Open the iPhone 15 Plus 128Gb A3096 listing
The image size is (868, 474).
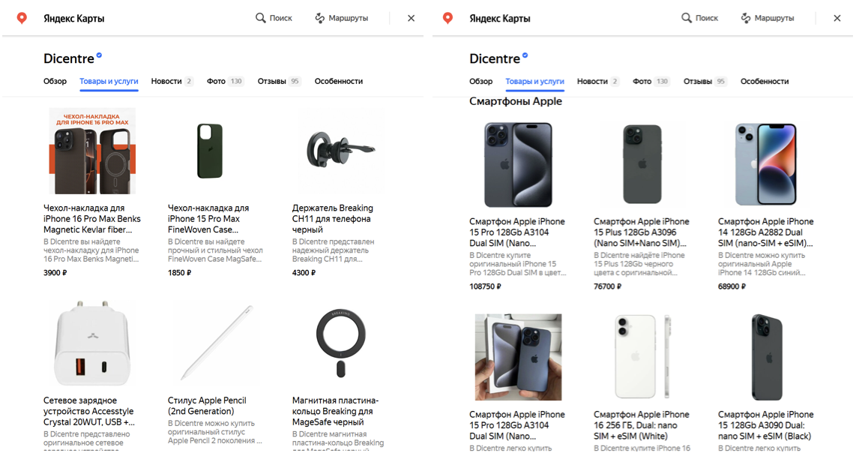641,232
